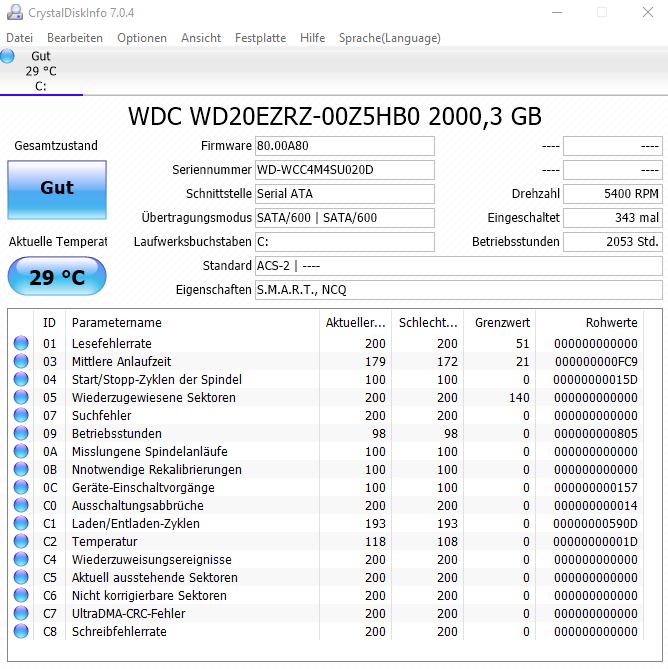
Task: Click status icon for C6 Nicht korrigierbare Sektoren
Action: point(21,595)
